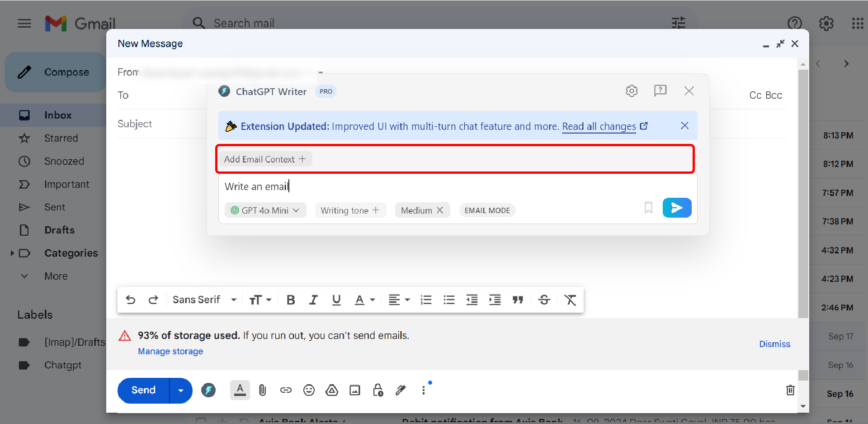
Task: Increase the indent
Action: click(495, 300)
